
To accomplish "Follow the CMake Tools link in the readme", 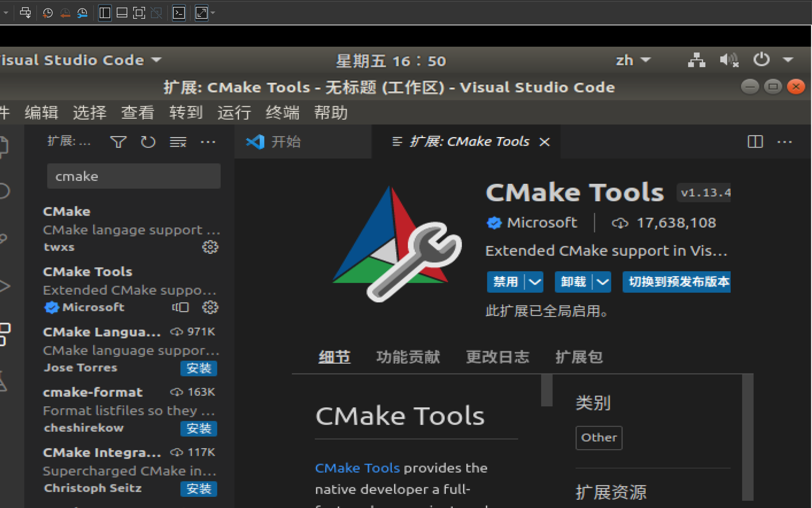I will (357, 468).
